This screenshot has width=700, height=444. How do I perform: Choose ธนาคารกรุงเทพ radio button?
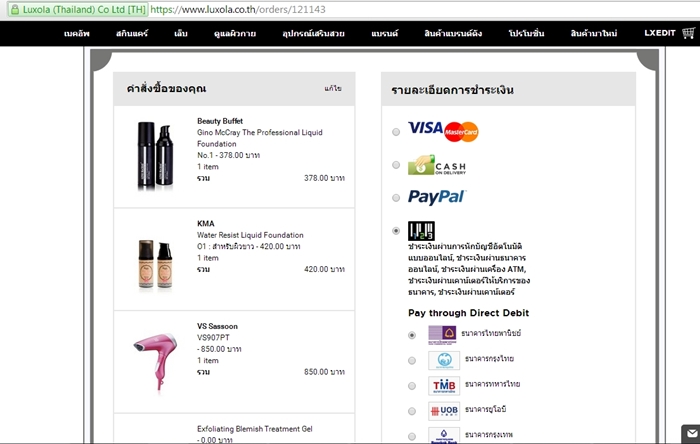[x=412, y=436]
